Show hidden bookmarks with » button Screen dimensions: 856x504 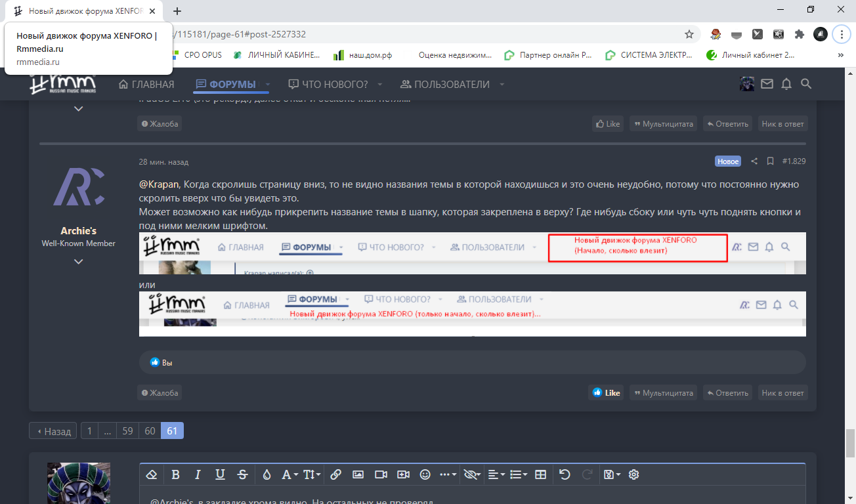coord(841,56)
